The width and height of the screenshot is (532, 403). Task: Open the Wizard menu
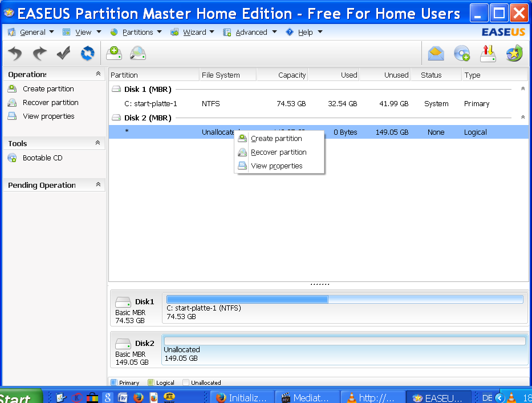click(194, 33)
